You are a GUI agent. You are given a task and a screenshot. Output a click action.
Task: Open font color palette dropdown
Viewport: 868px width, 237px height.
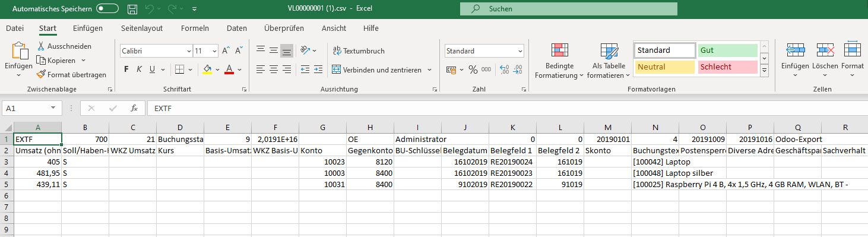tap(239, 69)
